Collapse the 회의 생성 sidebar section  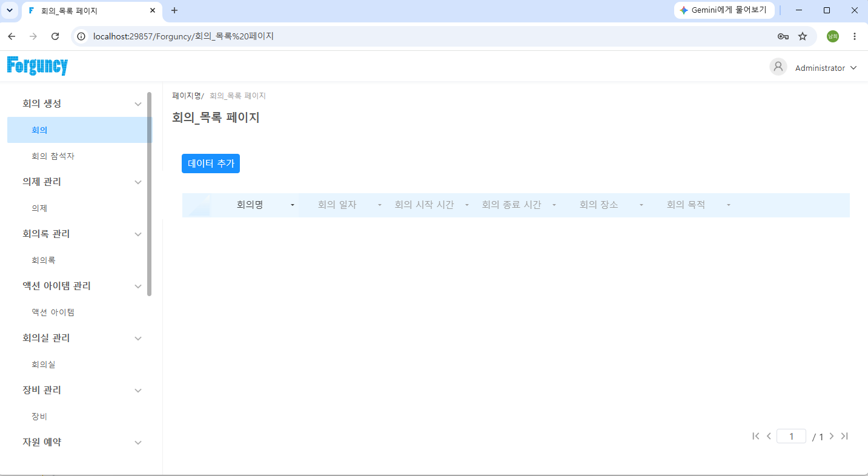coord(138,104)
